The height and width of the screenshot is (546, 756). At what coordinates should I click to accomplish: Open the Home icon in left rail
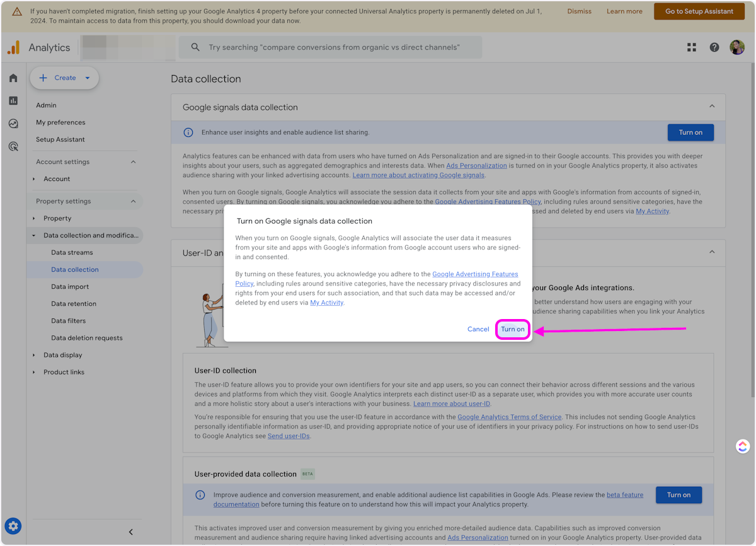tap(13, 78)
